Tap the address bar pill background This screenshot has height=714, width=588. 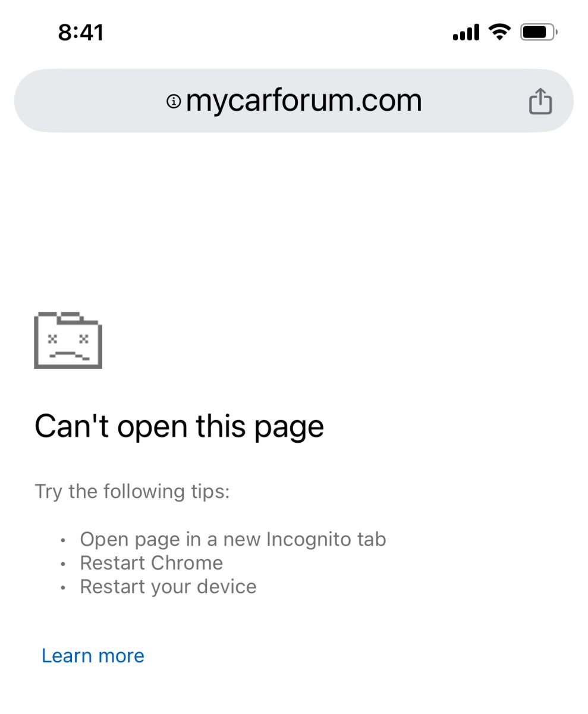(x=294, y=101)
